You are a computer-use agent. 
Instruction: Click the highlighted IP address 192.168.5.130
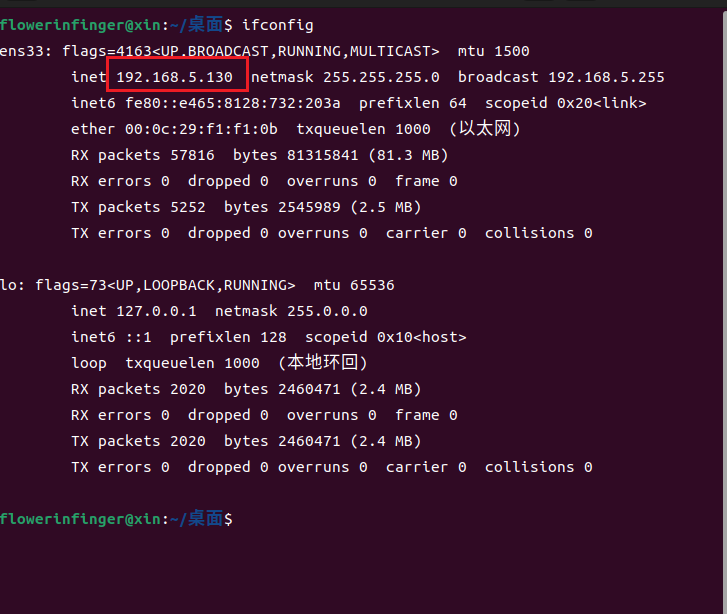tap(174, 77)
